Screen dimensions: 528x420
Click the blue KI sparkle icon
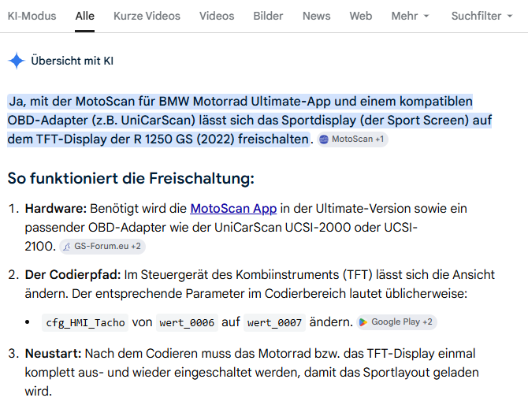(17, 61)
